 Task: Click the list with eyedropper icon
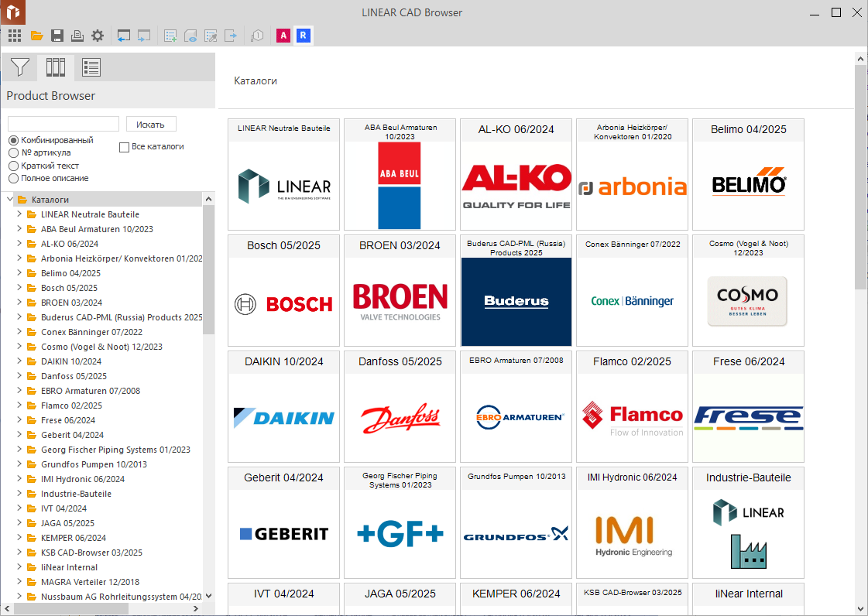(211, 36)
